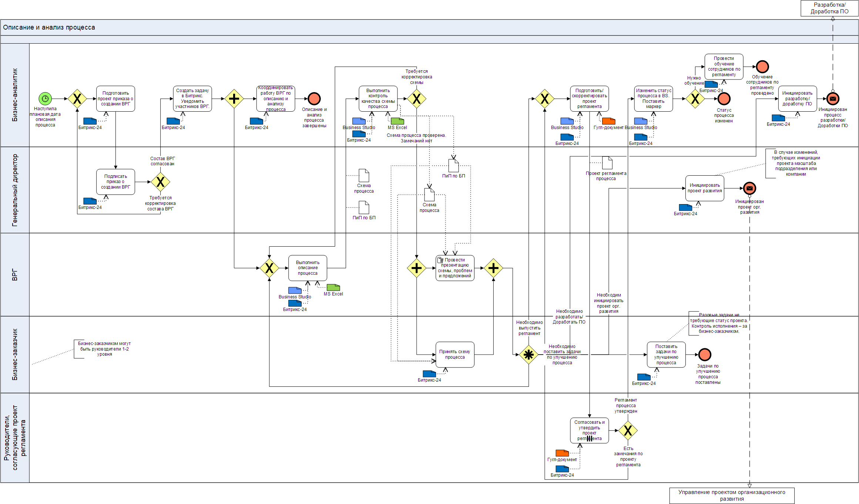Image resolution: width=859 pixels, height=504 pixels.
Task: Click the green timer start event
Action: [45, 99]
